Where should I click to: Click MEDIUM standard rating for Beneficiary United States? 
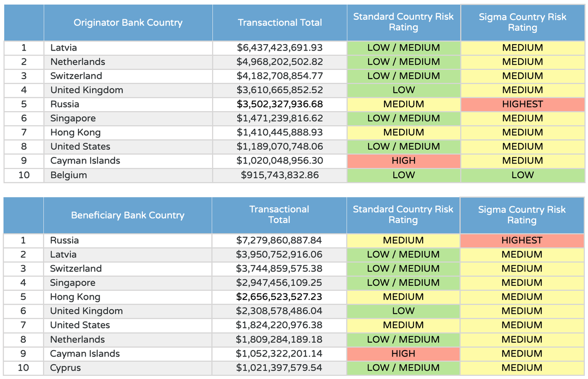coord(403,325)
